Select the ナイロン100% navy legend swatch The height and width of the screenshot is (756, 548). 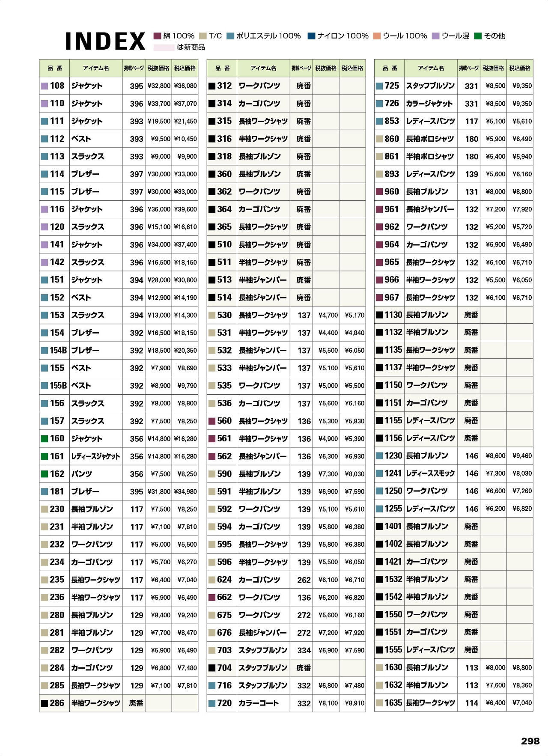(x=311, y=36)
